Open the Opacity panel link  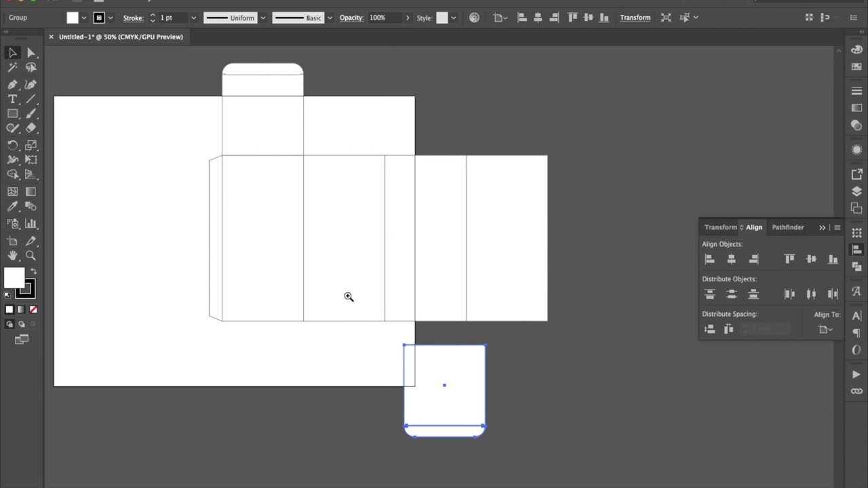pos(351,18)
